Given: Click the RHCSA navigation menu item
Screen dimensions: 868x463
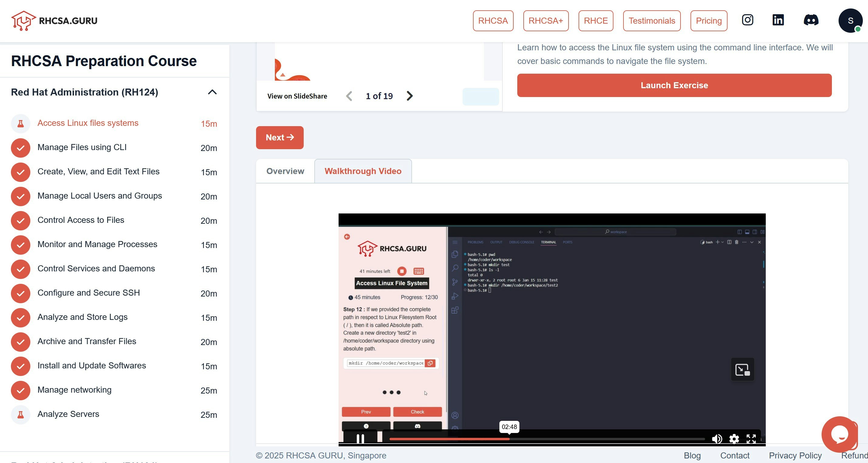Looking at the screenshot, I should (x=493, y=20).
